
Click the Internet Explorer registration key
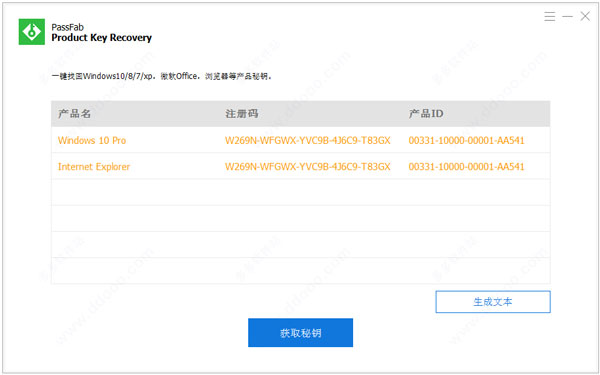point(308,167)
